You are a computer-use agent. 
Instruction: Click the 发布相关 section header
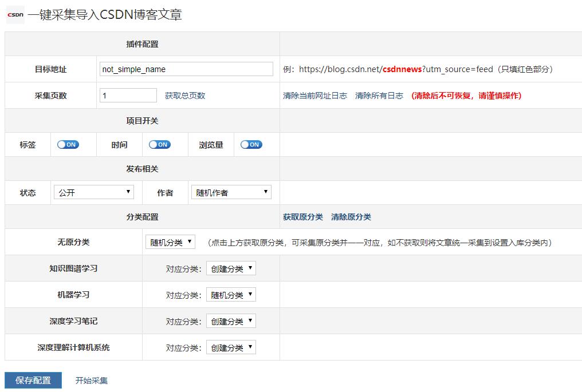tap(142, 169)
